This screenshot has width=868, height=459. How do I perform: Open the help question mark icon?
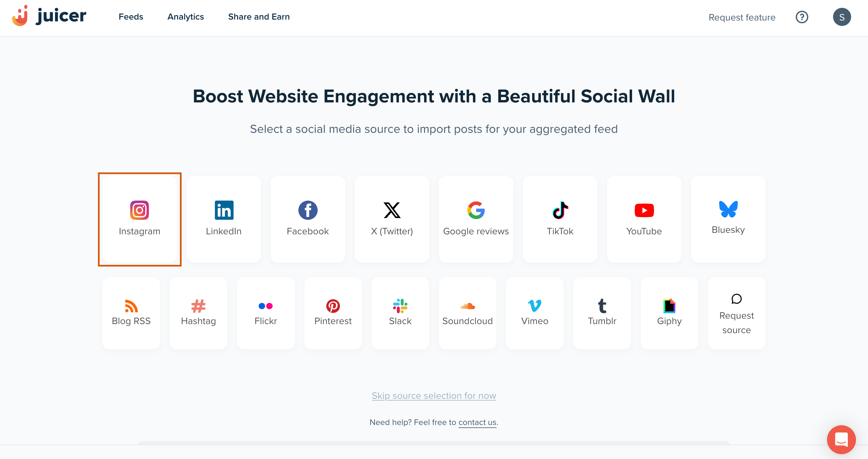coord(802,17)
